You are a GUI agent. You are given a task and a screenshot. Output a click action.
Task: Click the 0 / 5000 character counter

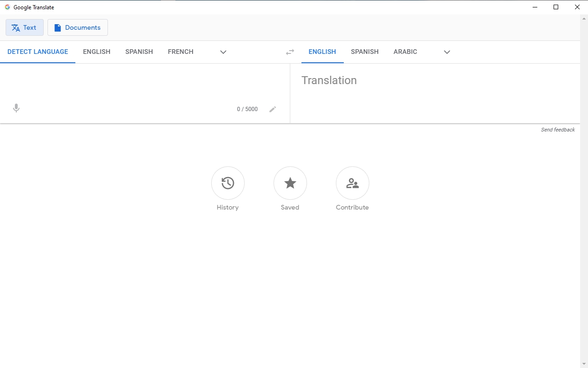[247, 109]
